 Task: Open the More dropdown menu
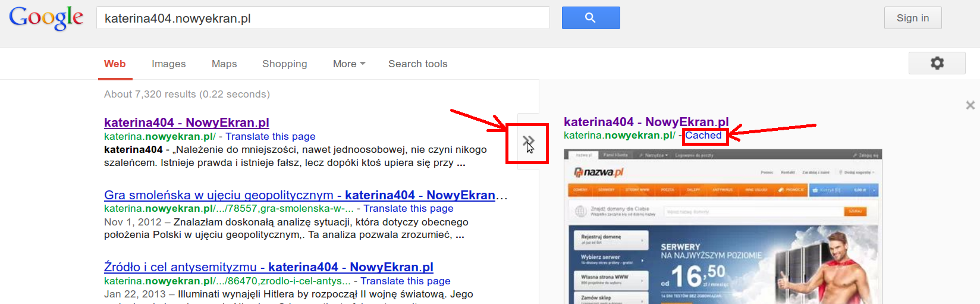(349, 64)
